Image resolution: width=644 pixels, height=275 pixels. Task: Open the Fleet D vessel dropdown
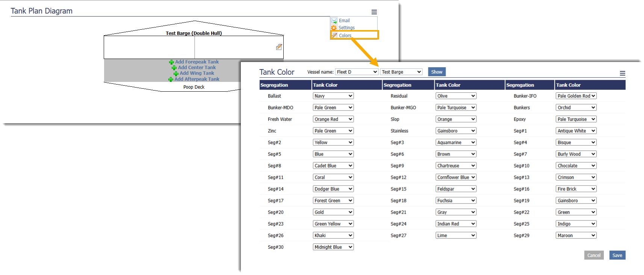pos(356,72)
